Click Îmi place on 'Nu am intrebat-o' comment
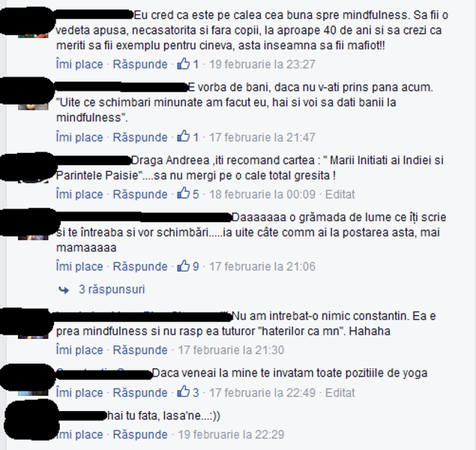 79,350
